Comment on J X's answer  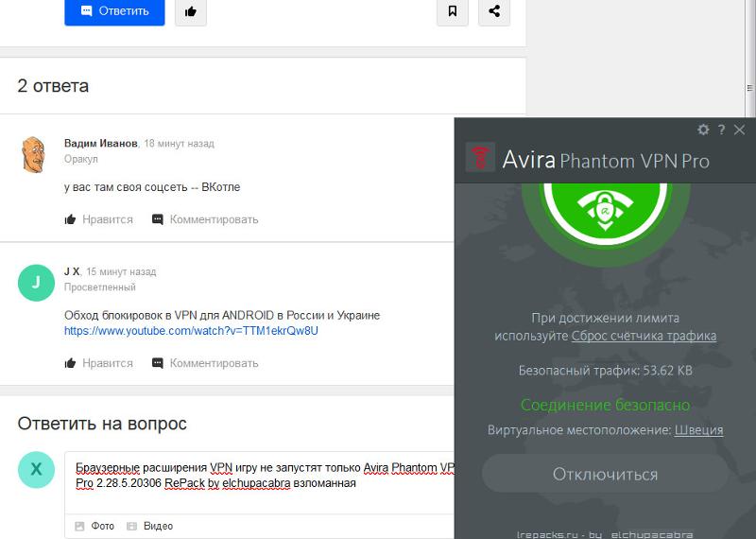pos(214,363)
